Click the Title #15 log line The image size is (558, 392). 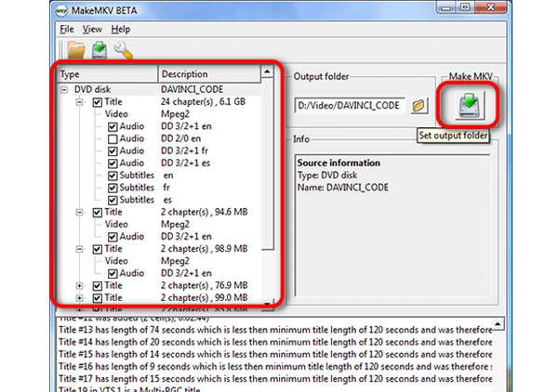click(x=275, y=354)
